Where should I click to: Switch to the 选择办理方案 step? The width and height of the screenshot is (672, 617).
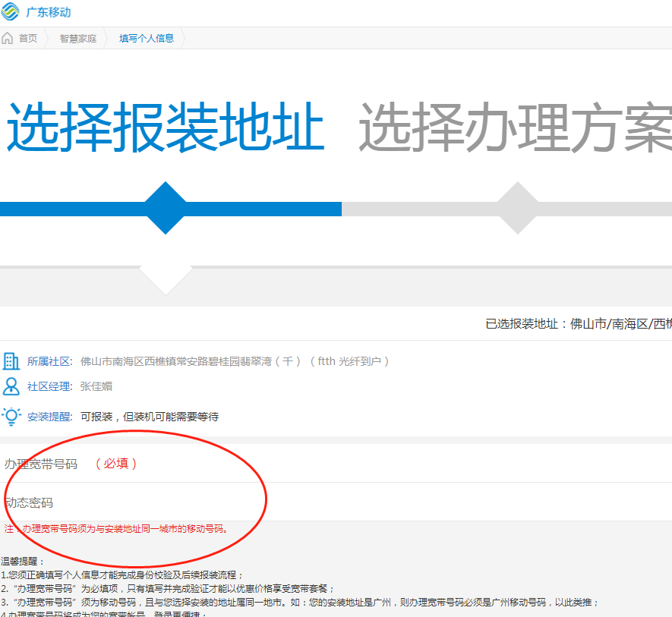point(515,127)
